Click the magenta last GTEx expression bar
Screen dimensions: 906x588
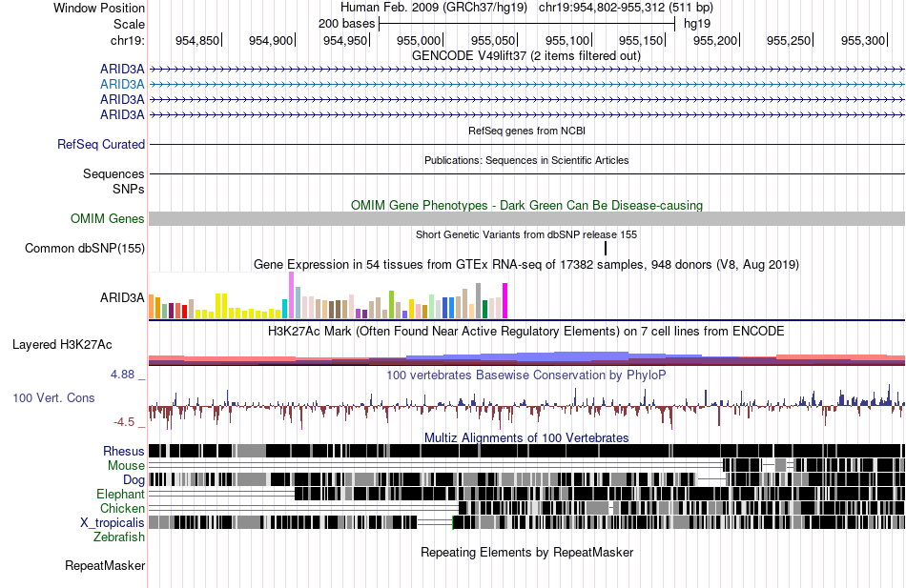pyautogui.click(x=505, y=301)
